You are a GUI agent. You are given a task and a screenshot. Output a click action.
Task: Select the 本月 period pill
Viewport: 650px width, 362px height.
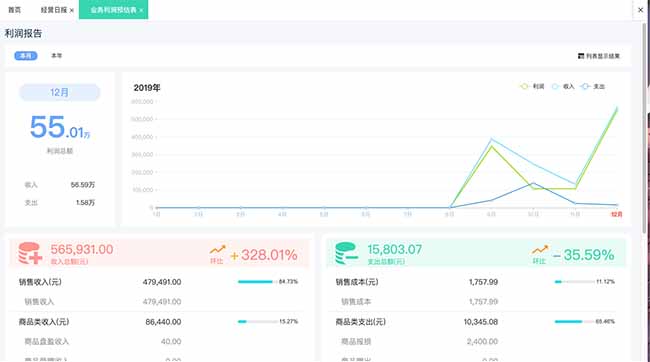26,56
